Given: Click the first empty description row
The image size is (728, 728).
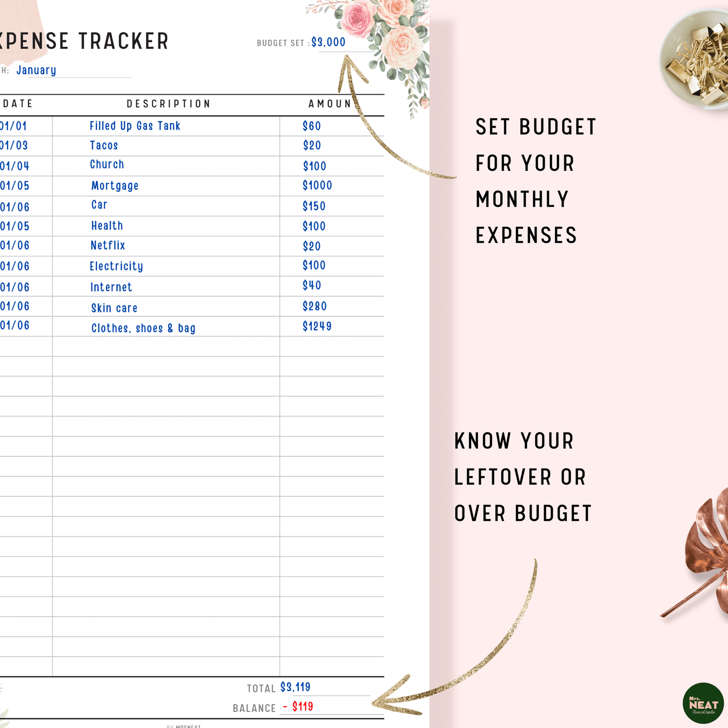Looking at the screenshot, I should [x=166, y=347].
